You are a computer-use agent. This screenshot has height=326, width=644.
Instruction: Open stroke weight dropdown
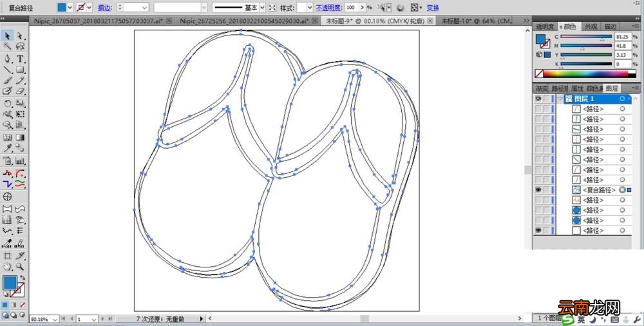click(x=144, y=7)
